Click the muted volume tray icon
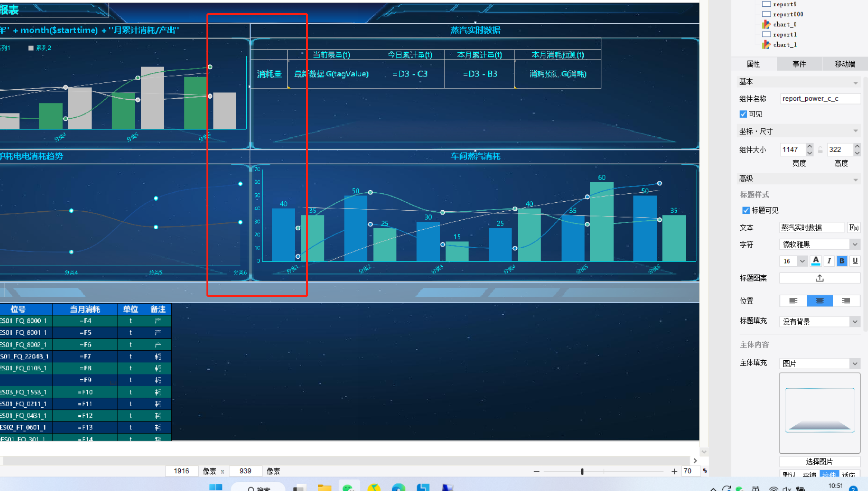The image size is (868, 491). (x=787, y=489)
